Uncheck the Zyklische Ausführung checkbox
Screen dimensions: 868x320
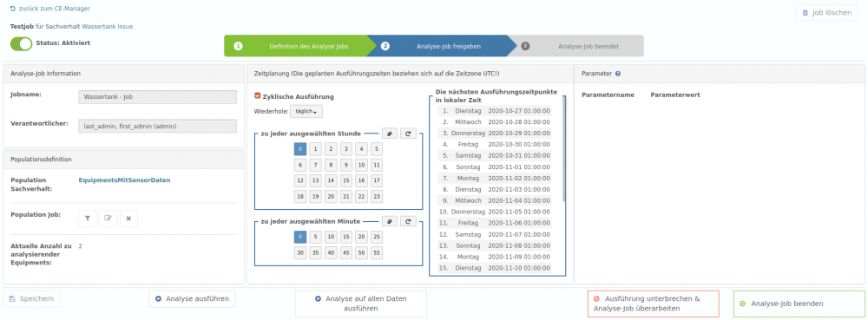pyautogui.click(x=257, y=95)
